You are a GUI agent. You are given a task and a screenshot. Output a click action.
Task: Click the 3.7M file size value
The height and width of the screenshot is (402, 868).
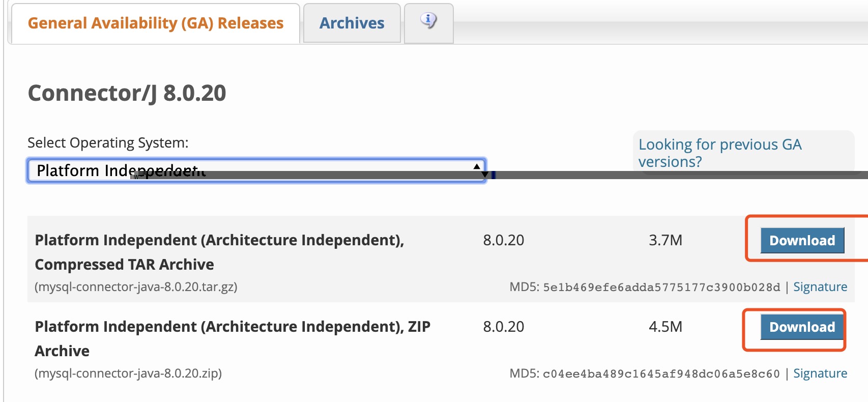[666, 240]
